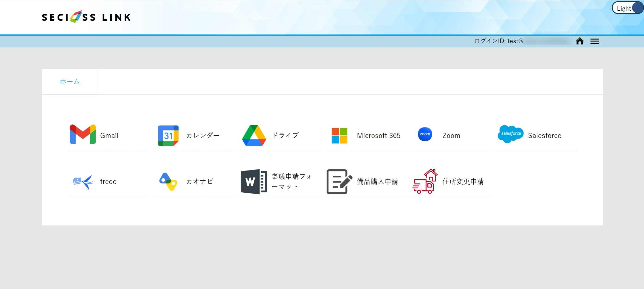Image resolution: width=644 pixels, height=289 pixels.
Task: Toggle the Light theme switch
Action: coord(627,8)
